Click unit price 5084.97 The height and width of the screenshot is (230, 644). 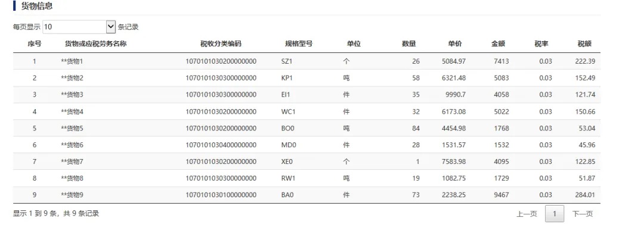453,61
